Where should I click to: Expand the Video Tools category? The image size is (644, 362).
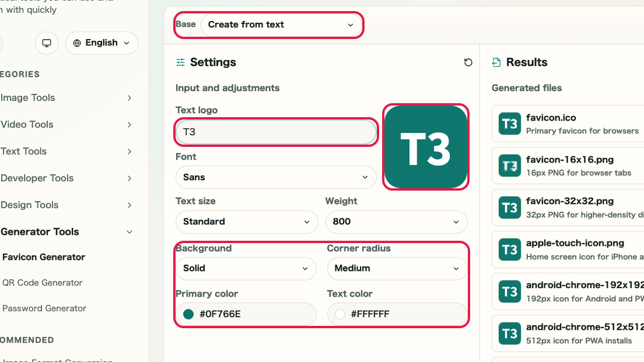[x=66, y=124]
